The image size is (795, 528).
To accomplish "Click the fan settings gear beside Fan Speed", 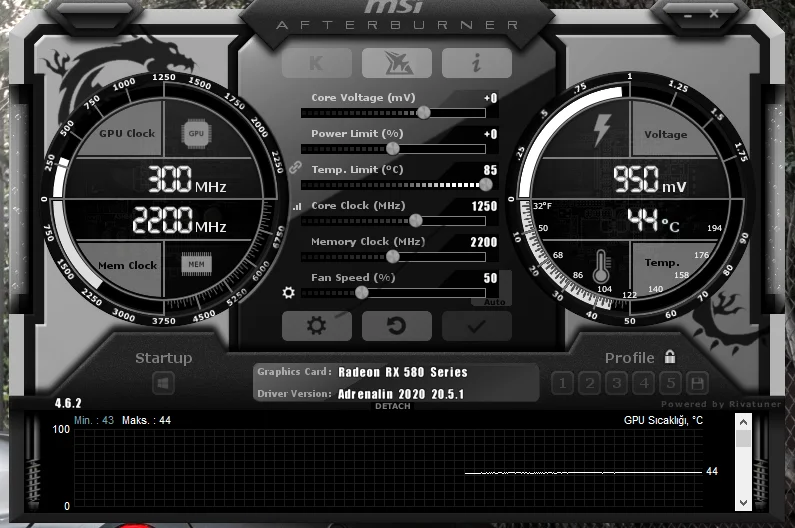I will pos(288,293).
